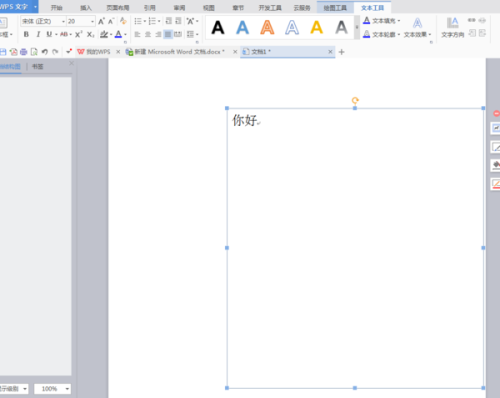Align text left
The image size is (500, 398).
coord(137,34)
